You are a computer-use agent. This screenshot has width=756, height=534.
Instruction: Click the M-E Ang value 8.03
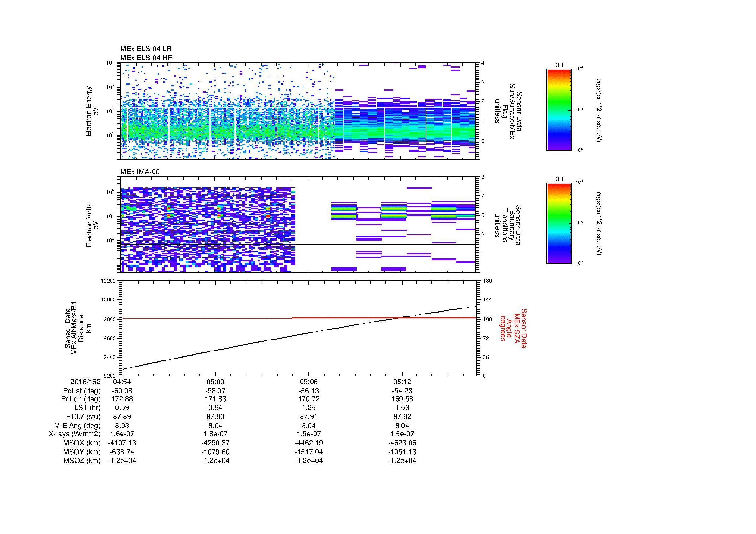pyautogui.click(x=122, y=425)
